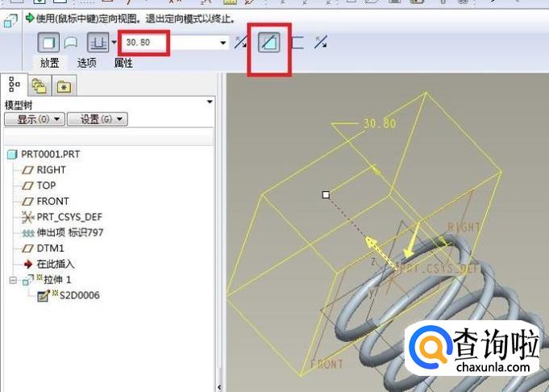
Task: Click the flip material side icon
Action: coord(321,43)
